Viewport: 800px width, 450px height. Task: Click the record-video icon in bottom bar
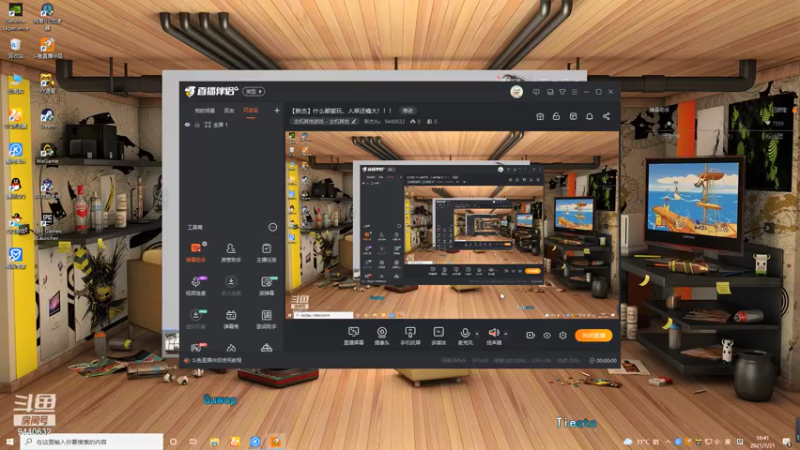[x=531, y=335]
